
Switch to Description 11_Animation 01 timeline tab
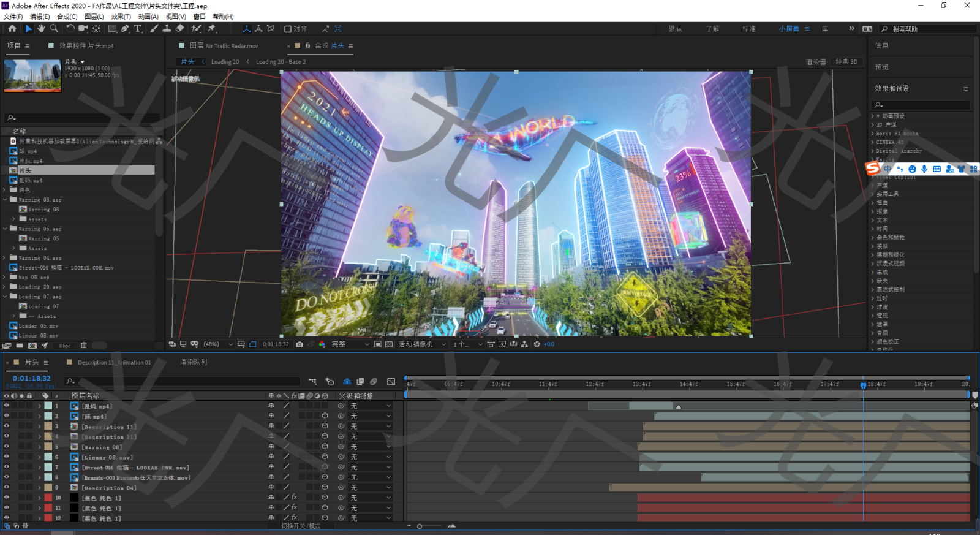114,362
